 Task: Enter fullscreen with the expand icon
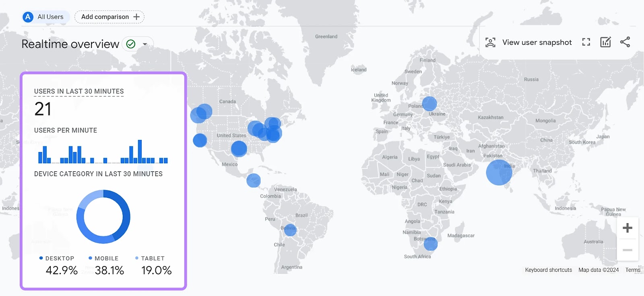point(586,42)
